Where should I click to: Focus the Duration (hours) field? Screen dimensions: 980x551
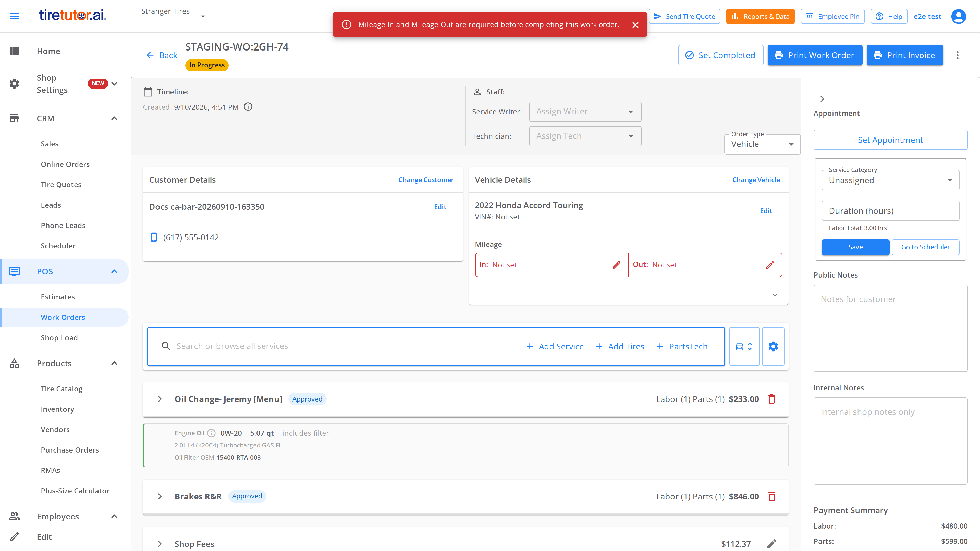coord(890,211)
